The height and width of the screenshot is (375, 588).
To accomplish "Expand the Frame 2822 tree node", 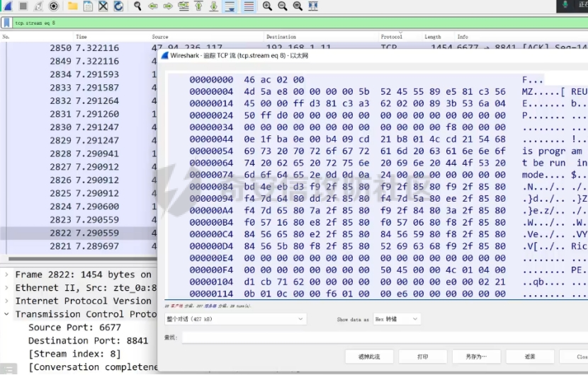I will pyautogui.click(x=7, y=275).
